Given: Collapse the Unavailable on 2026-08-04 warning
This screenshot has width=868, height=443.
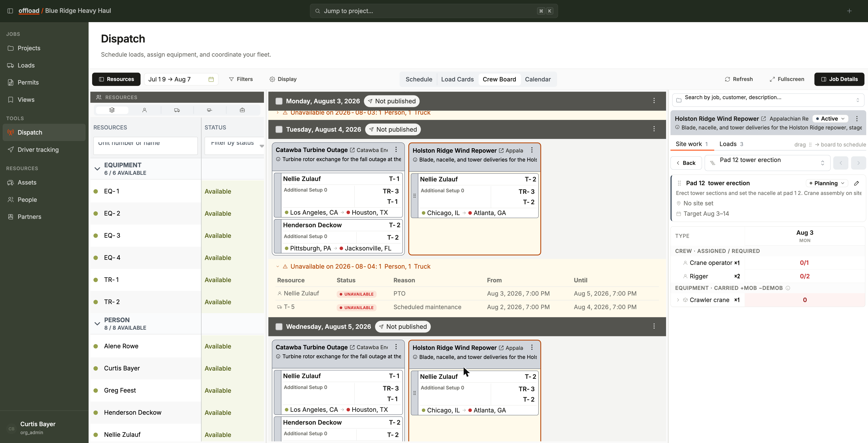Looking at the screenshot, I should point(278,267).
